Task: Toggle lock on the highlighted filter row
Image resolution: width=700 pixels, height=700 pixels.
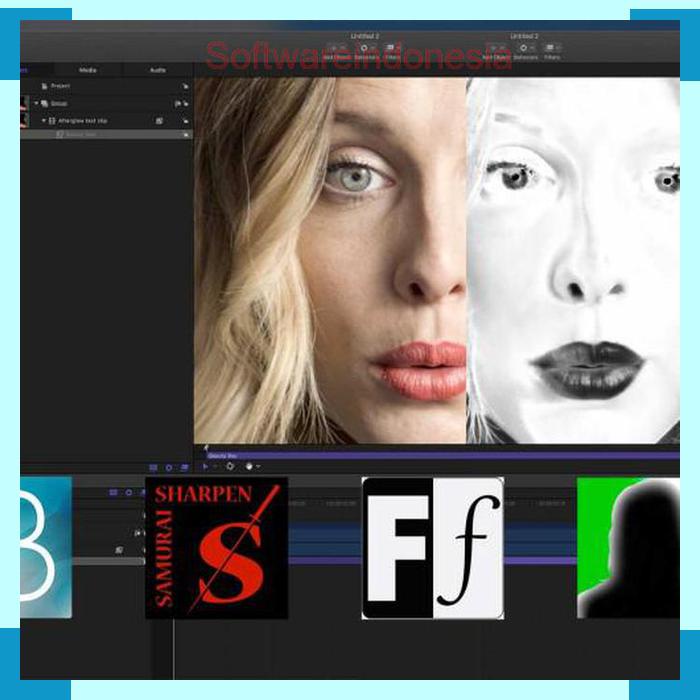Action: point(186,134)
